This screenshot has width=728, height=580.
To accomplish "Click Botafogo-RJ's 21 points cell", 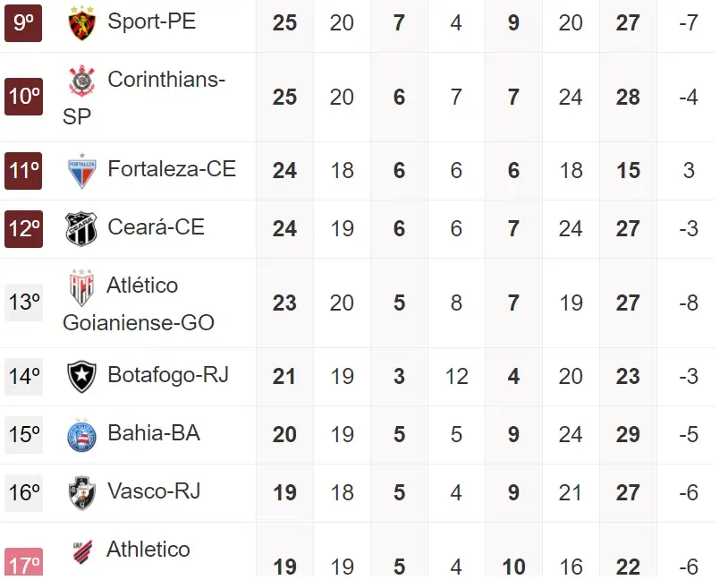I will point(284,377).
